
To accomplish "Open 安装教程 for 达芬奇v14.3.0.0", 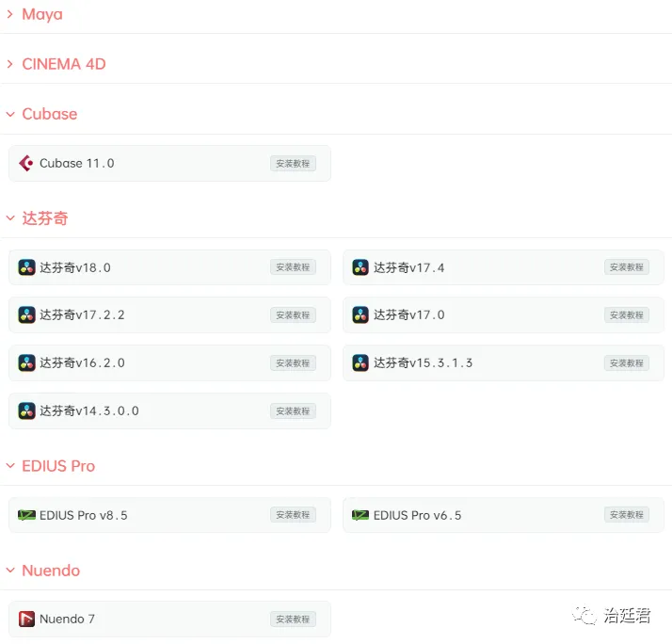I will pos(293,411).
